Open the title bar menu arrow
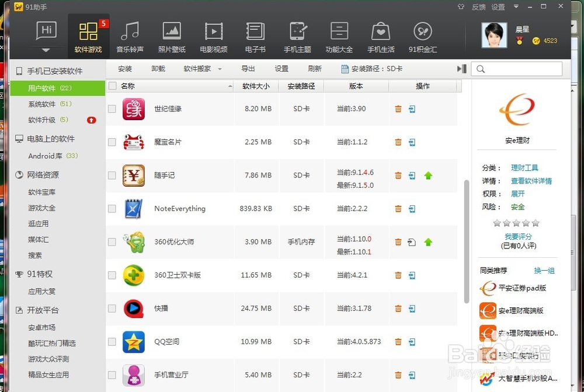The width and height of the screenshot is (584, 392). [516, 6]
